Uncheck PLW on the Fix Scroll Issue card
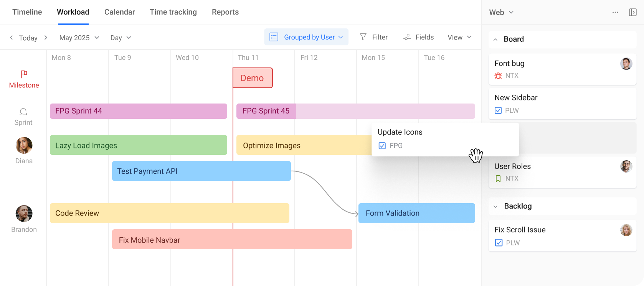Screen dimensions: 644x286 point(498,243)
